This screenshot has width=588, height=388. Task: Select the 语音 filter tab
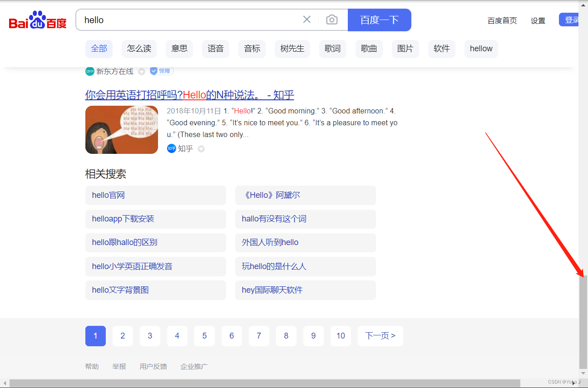click(216, 49)
